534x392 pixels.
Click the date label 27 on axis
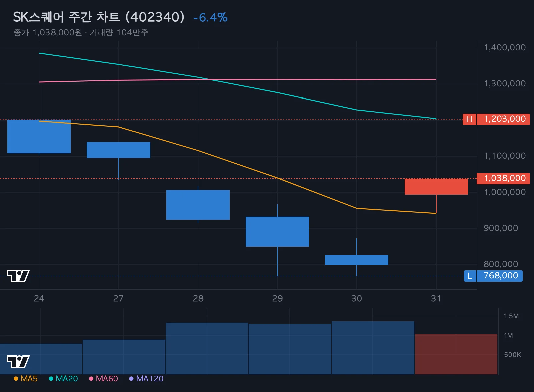click(118, 298)
